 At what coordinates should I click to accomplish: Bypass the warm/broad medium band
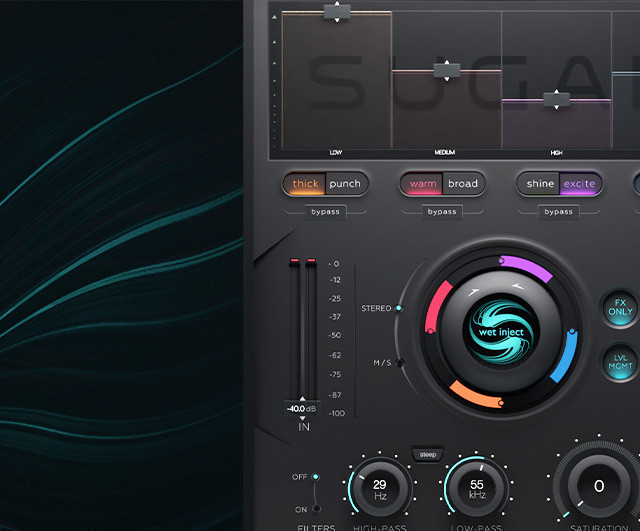click(441, 211)
